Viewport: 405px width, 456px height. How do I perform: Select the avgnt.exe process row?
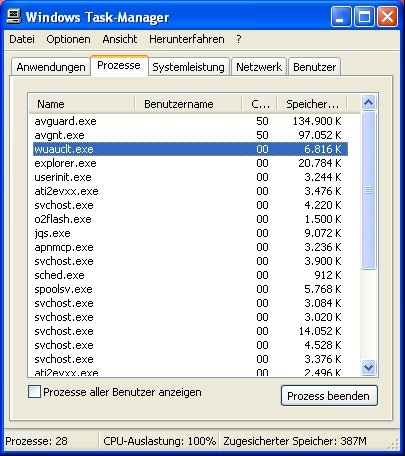point(190,135)
